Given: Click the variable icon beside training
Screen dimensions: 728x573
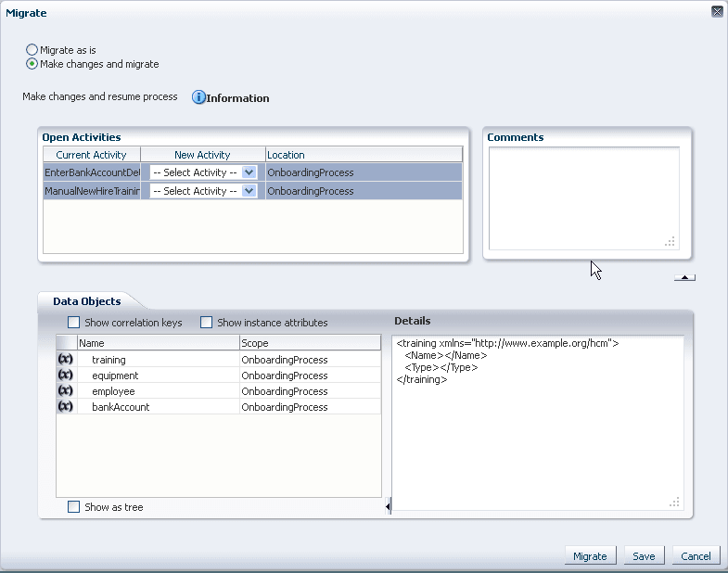Looking at the screenshot, I should point(66,359).
